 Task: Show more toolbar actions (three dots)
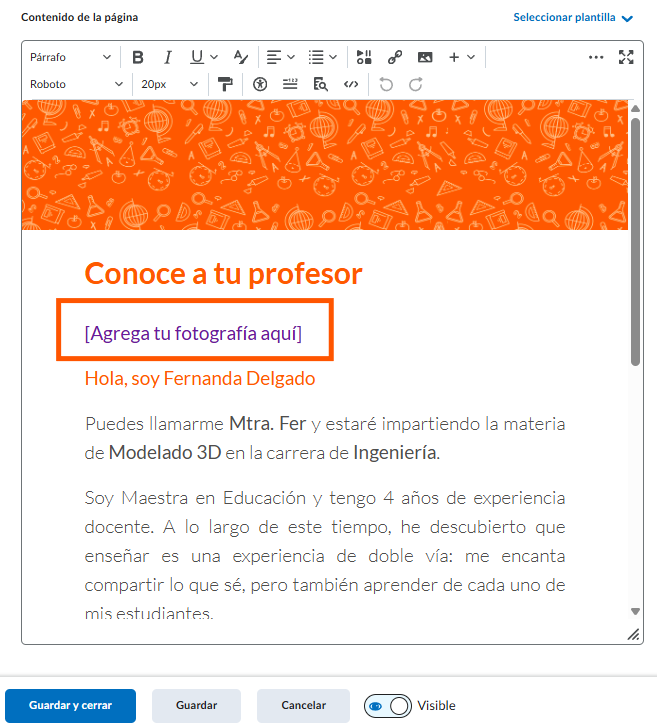(x=596, y=57)
